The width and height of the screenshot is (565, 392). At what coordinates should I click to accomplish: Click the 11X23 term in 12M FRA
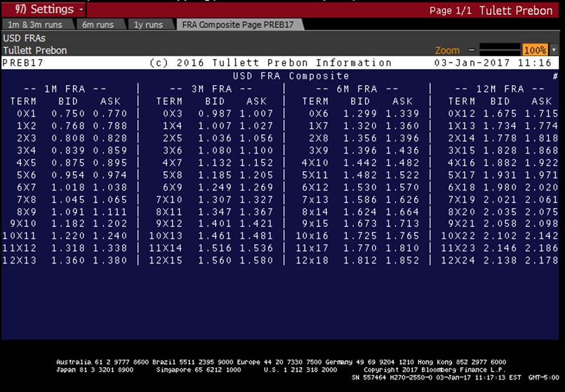pos(458,248)
